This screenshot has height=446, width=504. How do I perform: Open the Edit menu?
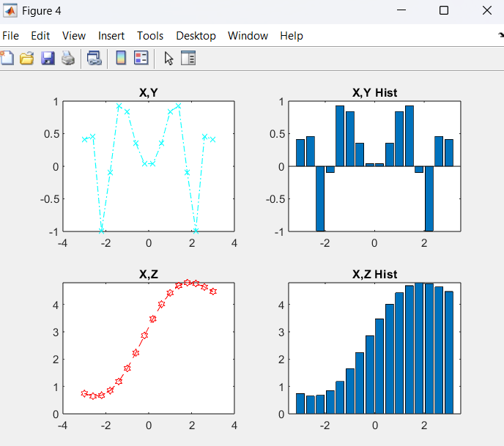point(40,36)
